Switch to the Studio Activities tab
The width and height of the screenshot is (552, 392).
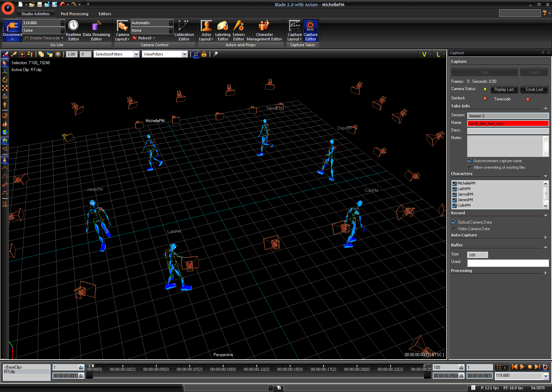pyautogui.click(x=36, y=14)
